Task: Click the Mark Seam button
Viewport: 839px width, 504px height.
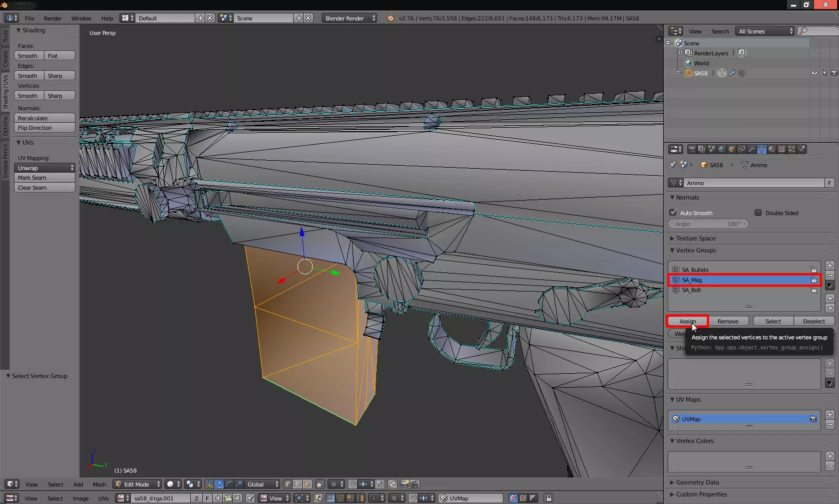Action: [x=44, y=178]
